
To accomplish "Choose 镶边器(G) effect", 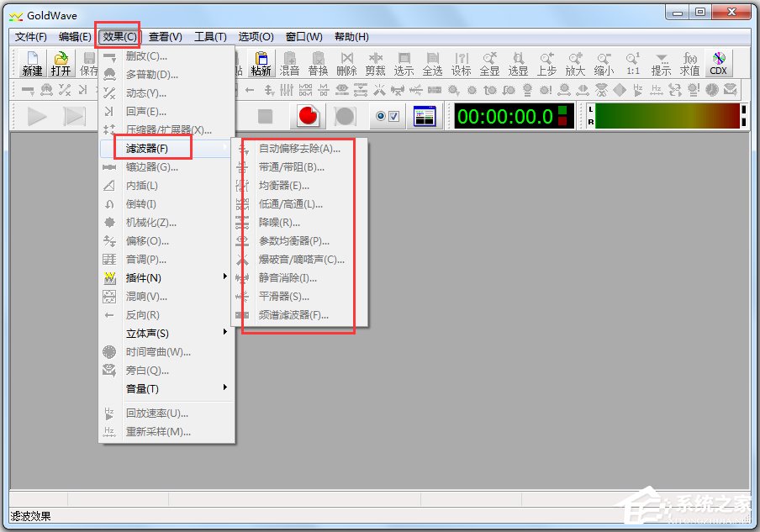I will (166, 167).
